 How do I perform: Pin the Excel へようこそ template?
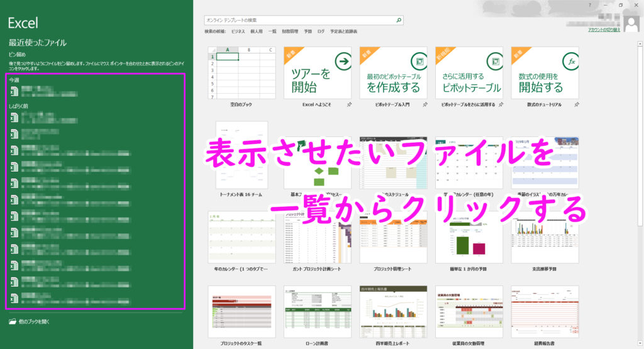pos(349,104)
